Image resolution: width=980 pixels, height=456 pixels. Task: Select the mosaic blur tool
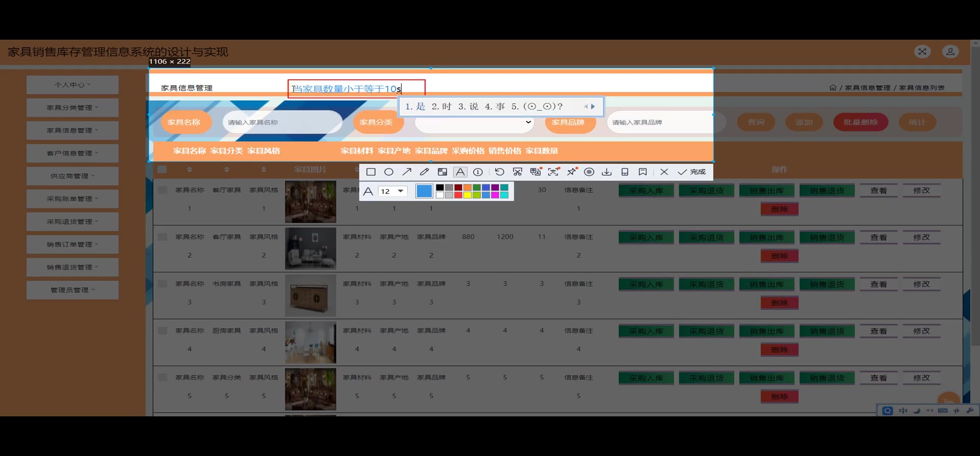[x=442, y=172]
